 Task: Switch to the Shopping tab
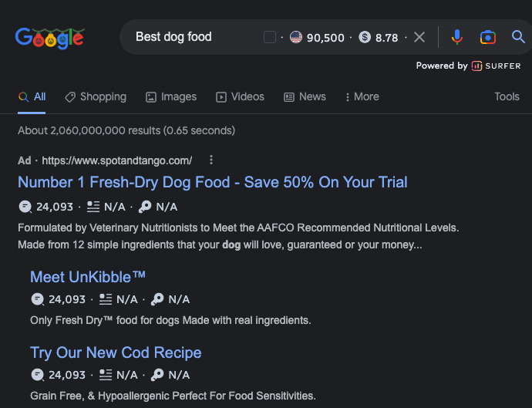click(96, 96)
